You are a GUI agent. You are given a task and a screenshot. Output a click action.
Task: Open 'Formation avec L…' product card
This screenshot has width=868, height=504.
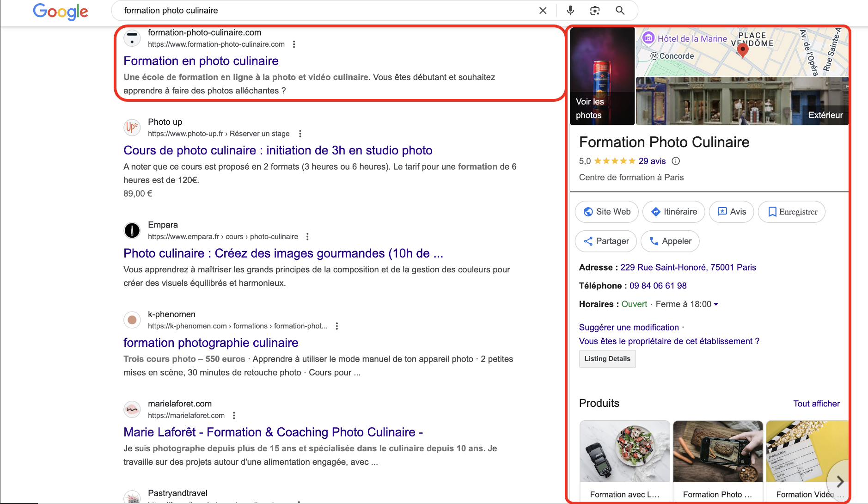coord(625,461)
